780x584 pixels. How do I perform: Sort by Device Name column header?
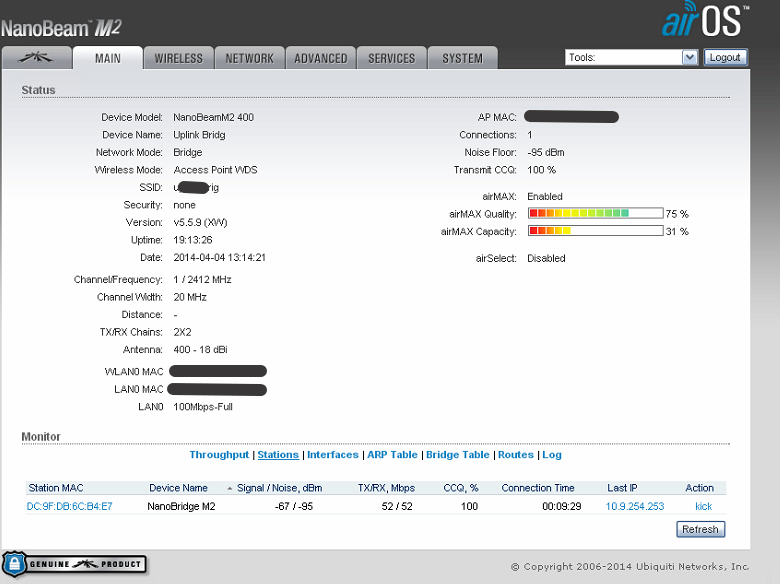(179, 488)
